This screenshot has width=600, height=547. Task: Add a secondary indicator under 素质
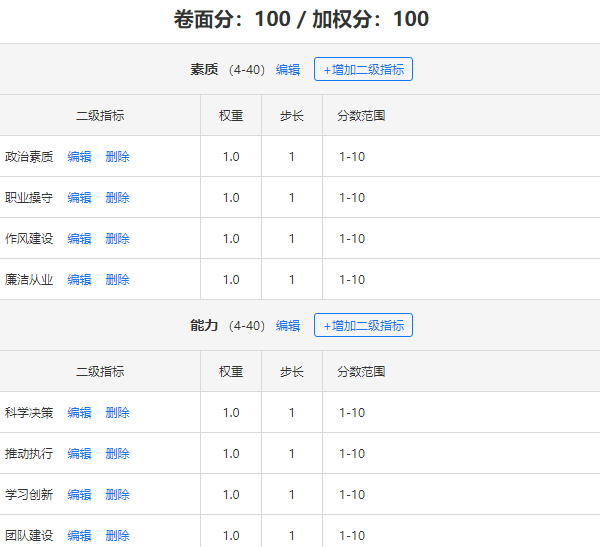coord(363,69)
